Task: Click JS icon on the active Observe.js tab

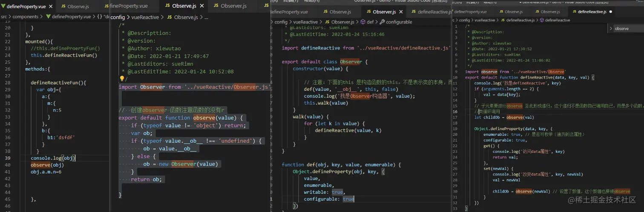Action: [167, 6]
